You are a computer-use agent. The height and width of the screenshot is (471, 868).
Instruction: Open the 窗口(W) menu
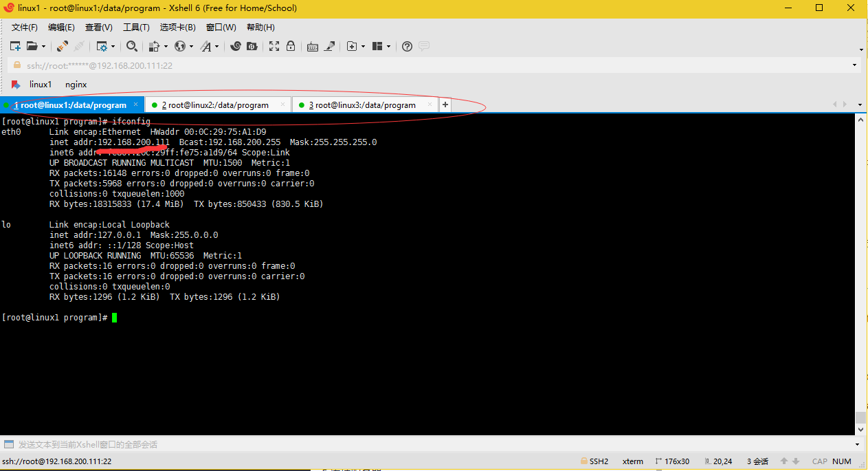coord(221,28)
